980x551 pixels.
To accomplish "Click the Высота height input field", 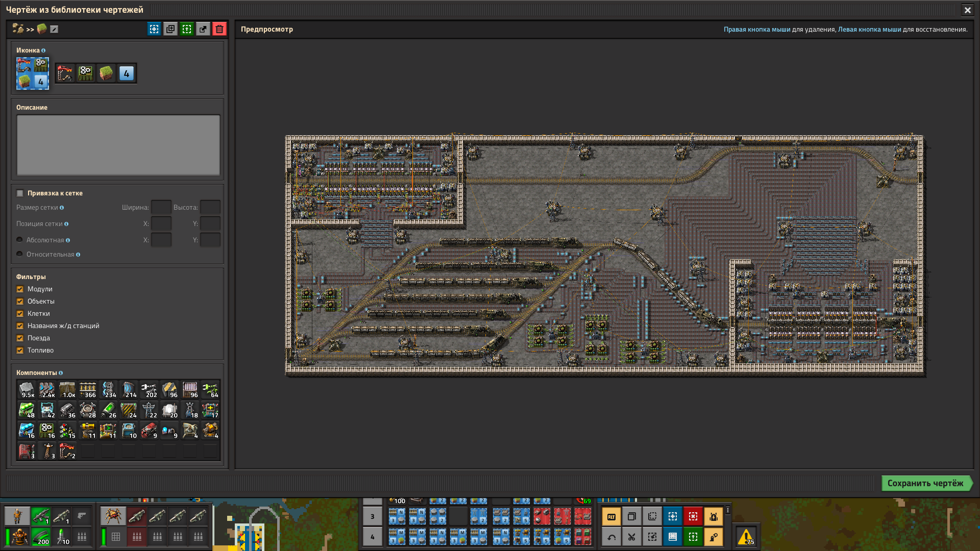I will pos(210,207).
